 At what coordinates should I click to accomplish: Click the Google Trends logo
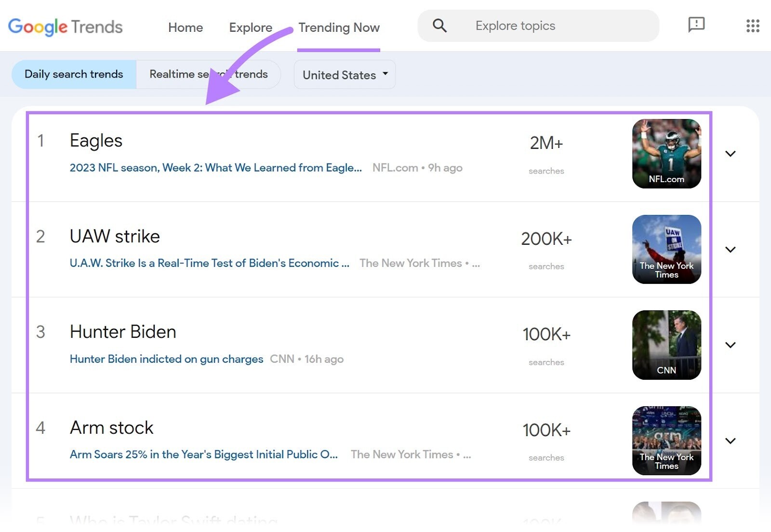click(x=65, y=27)
